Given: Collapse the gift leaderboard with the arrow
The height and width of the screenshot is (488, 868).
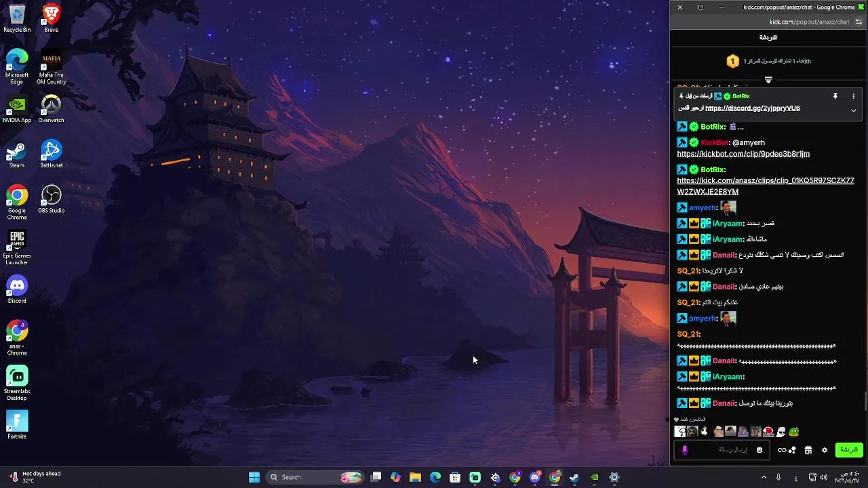Looking at the screenshot, I should point(768,80).
